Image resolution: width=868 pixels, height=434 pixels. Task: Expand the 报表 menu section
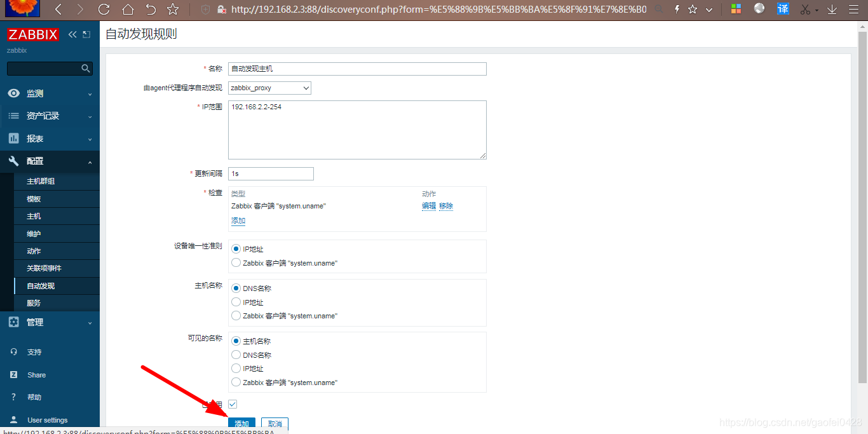tap(50, 139)
